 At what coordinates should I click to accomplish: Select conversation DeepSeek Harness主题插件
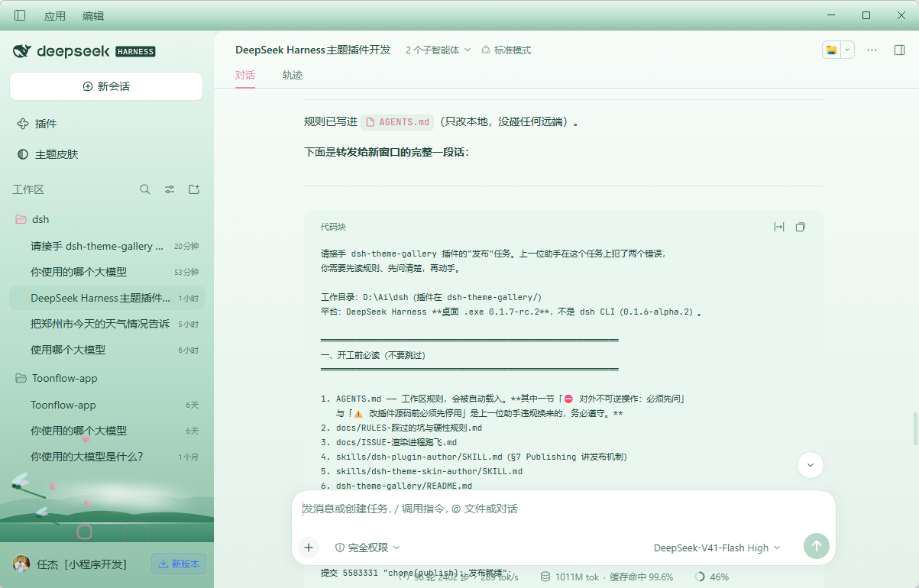(x=107, y=298)
